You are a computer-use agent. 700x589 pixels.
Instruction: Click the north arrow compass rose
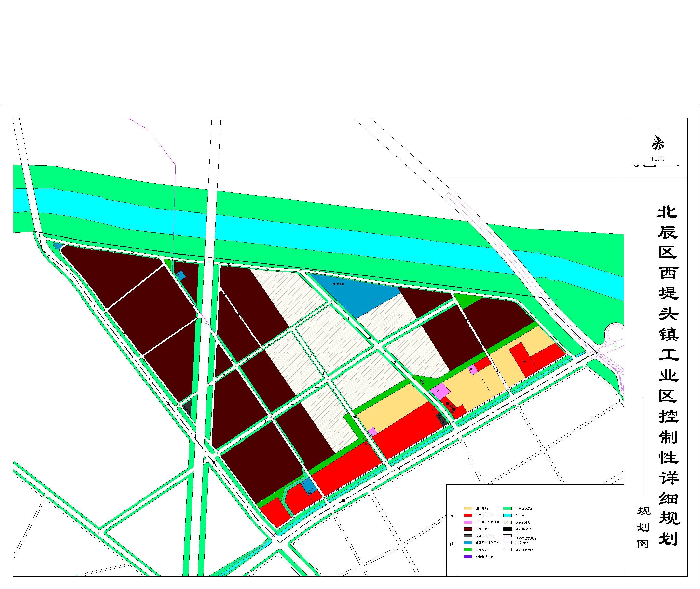658,144
